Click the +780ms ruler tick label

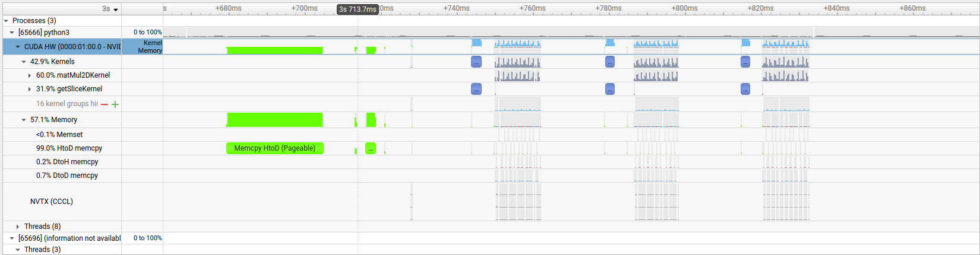(x=609, y=8)
